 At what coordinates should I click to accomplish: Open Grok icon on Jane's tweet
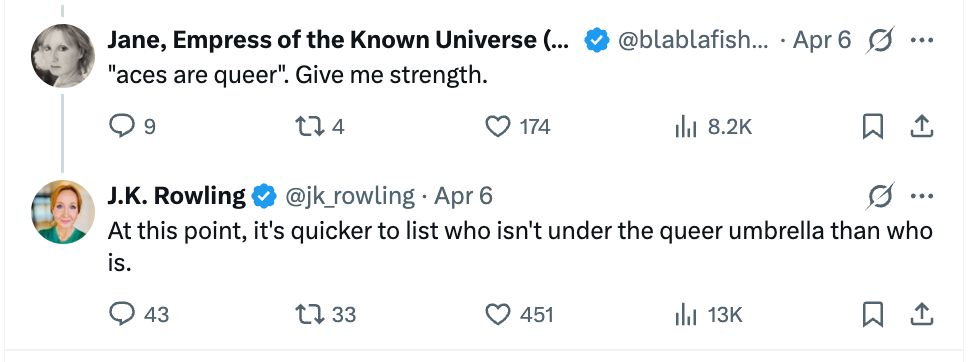881,40
